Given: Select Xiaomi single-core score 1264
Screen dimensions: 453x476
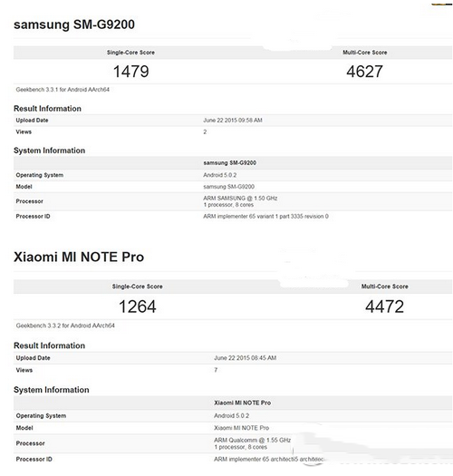Looking at the screenshot, I should (x=138, y=306).
